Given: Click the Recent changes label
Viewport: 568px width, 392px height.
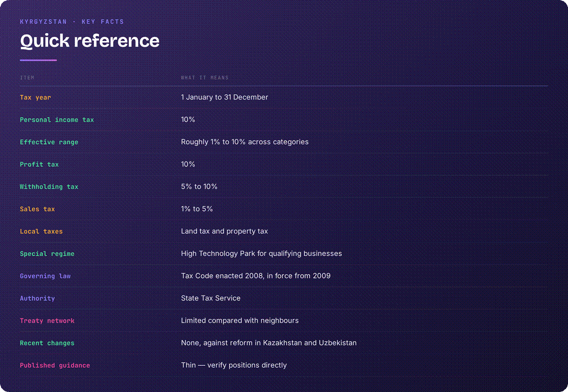Looking at the screenshot, I should 47,343.
